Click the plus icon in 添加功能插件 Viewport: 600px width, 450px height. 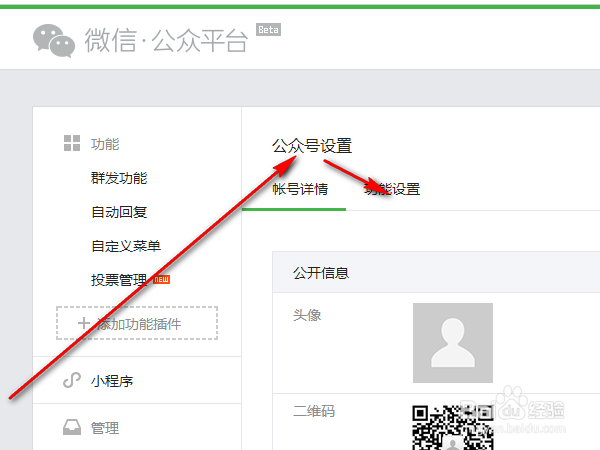coord(84,323)
